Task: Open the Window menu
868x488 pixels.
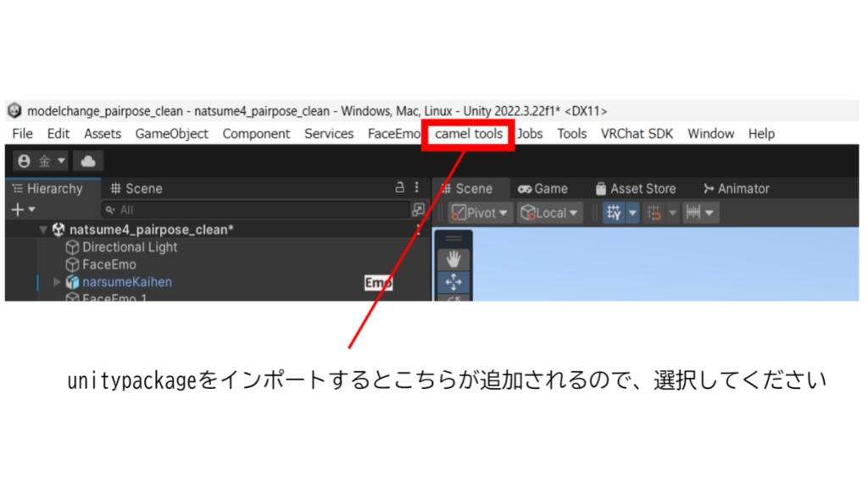Action: pyautogui.click(x=711, y=134)
